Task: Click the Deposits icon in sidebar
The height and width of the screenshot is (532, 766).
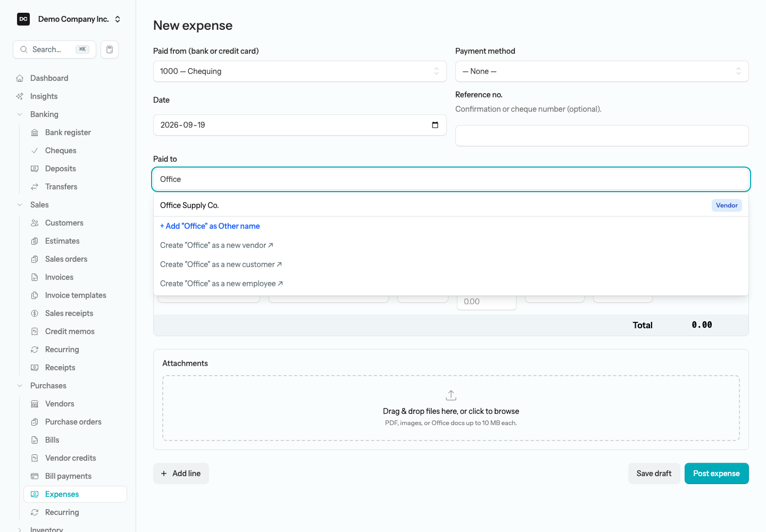Action: coord(35,169)
